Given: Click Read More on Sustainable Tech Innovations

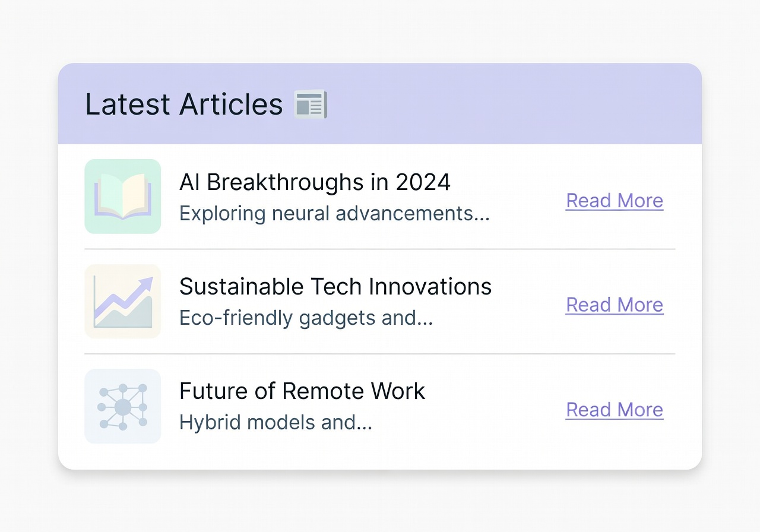Looking at the screenshot, I should pyautogui.click(x=614, y=305).
